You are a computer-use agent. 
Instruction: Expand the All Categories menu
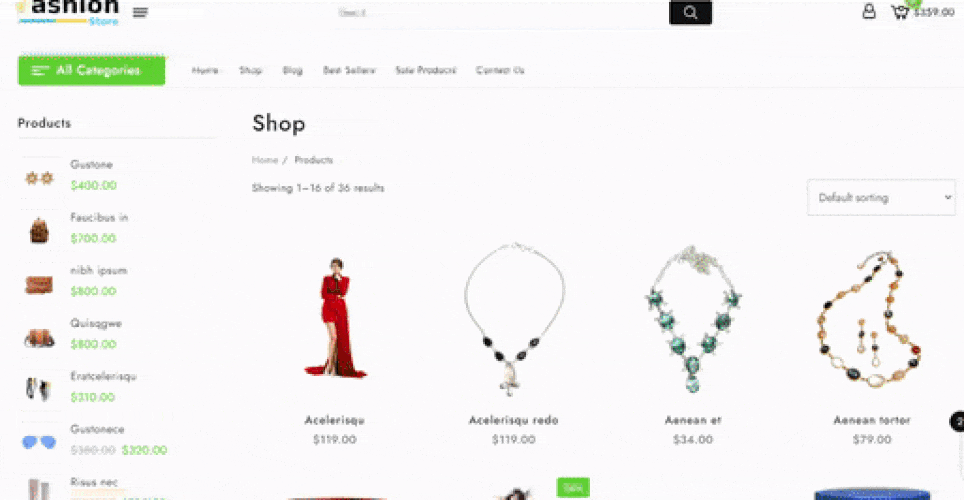[92, 70]
